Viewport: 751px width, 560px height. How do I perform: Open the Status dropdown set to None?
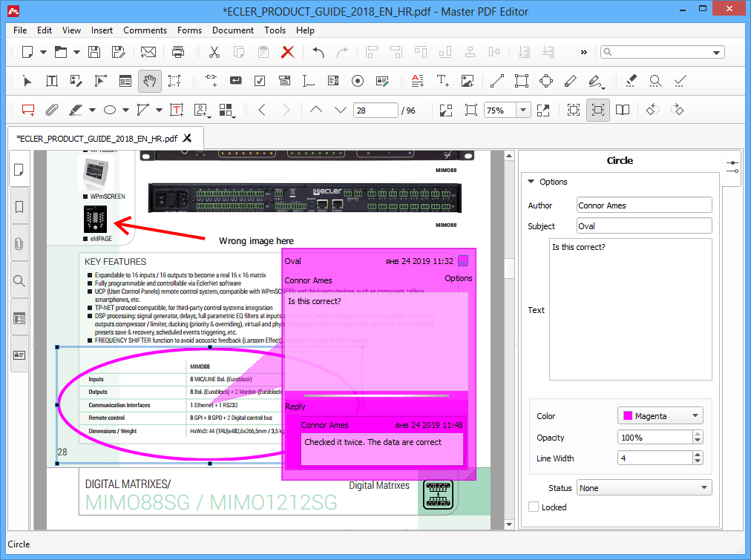pos(643,487)
